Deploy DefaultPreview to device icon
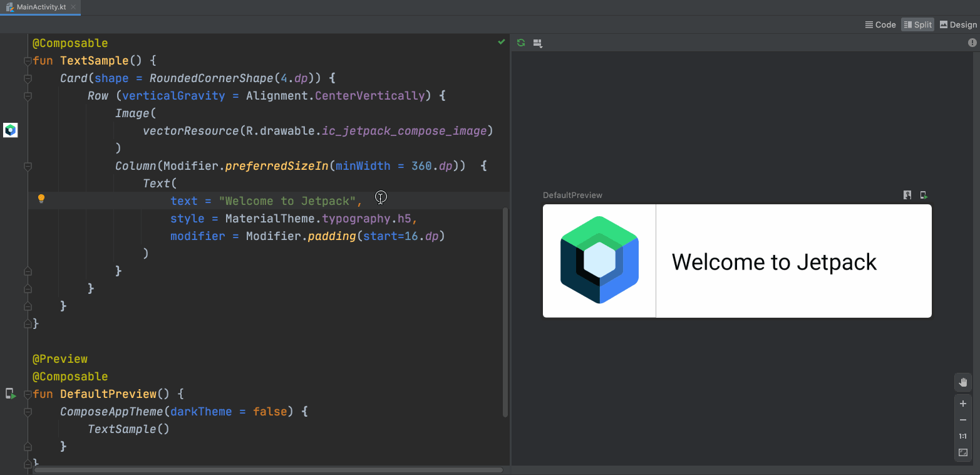 pyautogui.click(x=924, y=195)
